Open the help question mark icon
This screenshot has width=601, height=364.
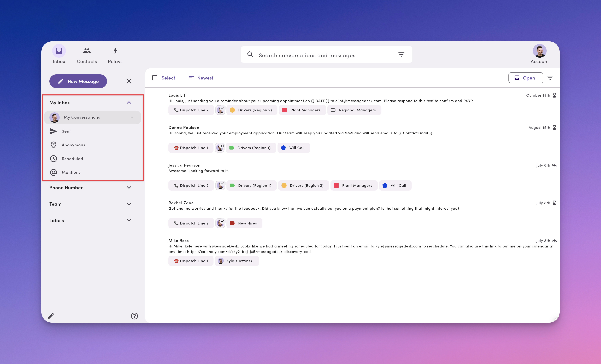click(x=134, y=316)
